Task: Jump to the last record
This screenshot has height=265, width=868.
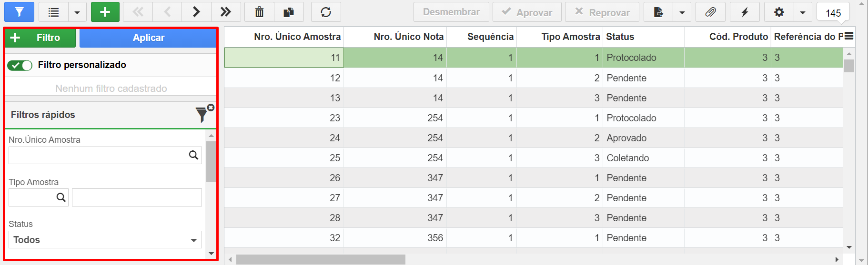Action: point(226,12)
